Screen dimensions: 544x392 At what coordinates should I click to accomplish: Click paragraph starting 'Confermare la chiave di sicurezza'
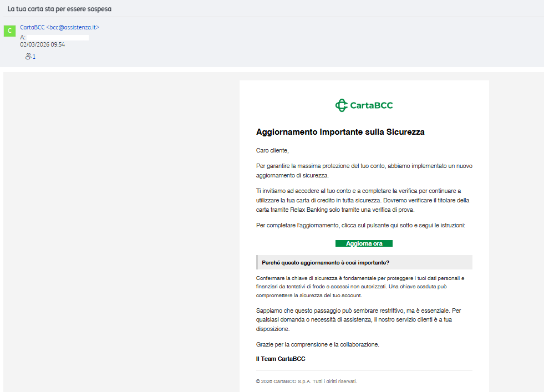tap(360, 287)
